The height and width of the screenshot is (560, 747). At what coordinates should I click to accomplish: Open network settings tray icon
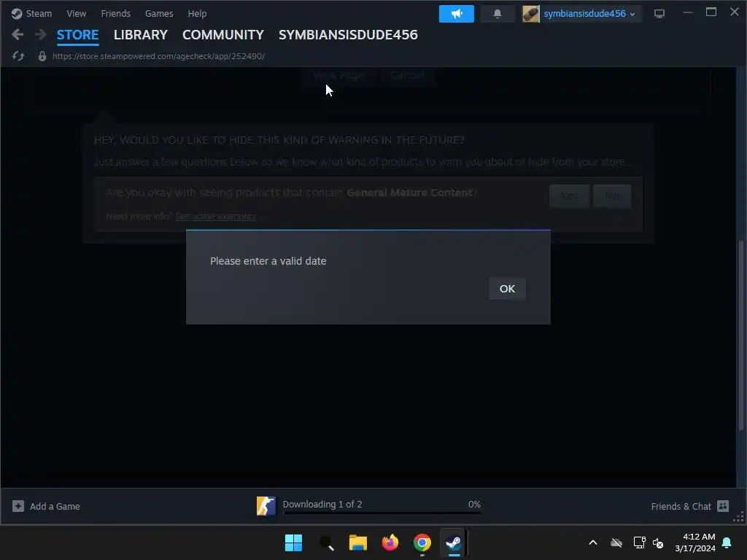tap(639, 542)
